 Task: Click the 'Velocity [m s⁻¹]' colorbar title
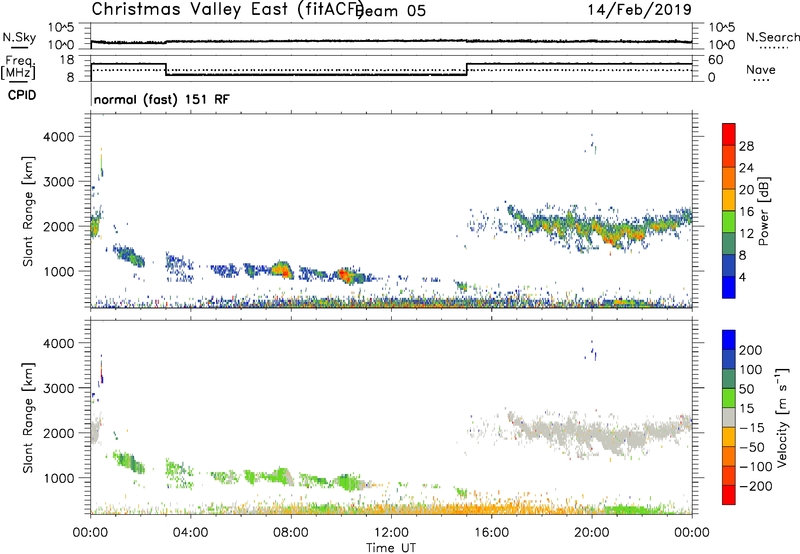point(782,417)
